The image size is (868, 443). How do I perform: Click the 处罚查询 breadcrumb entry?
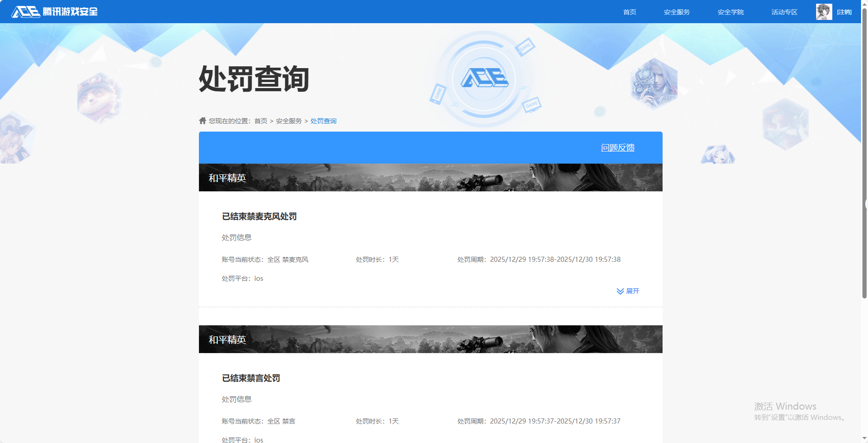tap(323, 120)
